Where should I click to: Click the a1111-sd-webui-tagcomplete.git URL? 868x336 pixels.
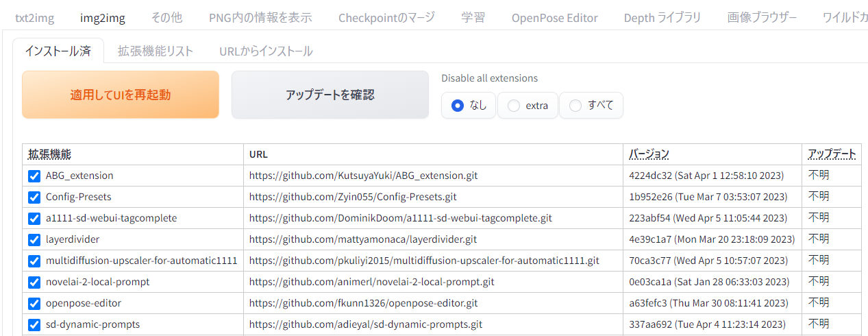[401, 218]
